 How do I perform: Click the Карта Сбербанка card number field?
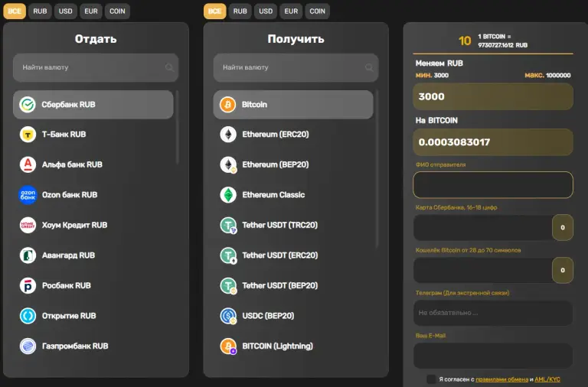[x=482, y=227]
